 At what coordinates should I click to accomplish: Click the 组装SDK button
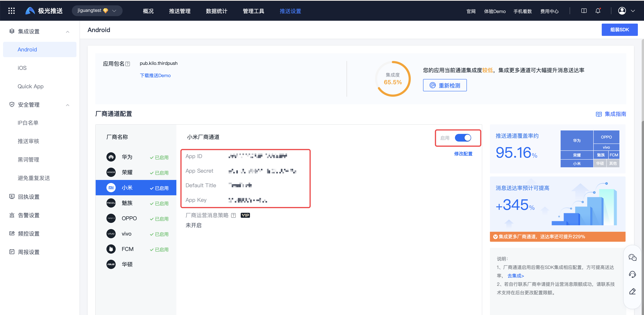click(x=619, y=30)
